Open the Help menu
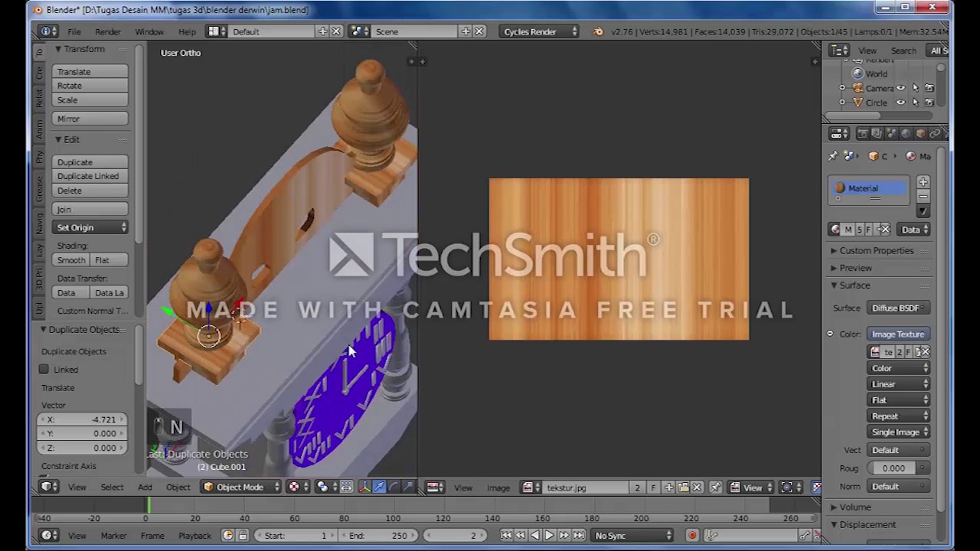980x551 pixels. pos(187,31)
